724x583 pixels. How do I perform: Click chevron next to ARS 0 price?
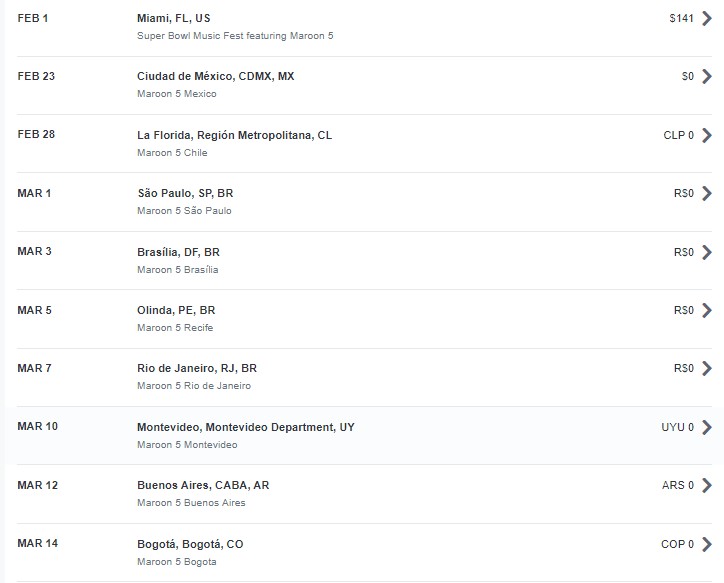(x=706, y=486)
